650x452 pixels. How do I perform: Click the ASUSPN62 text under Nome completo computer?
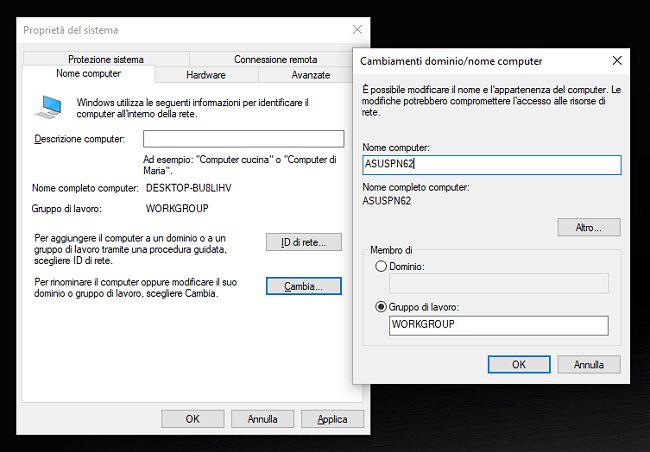tap(386, 201)
